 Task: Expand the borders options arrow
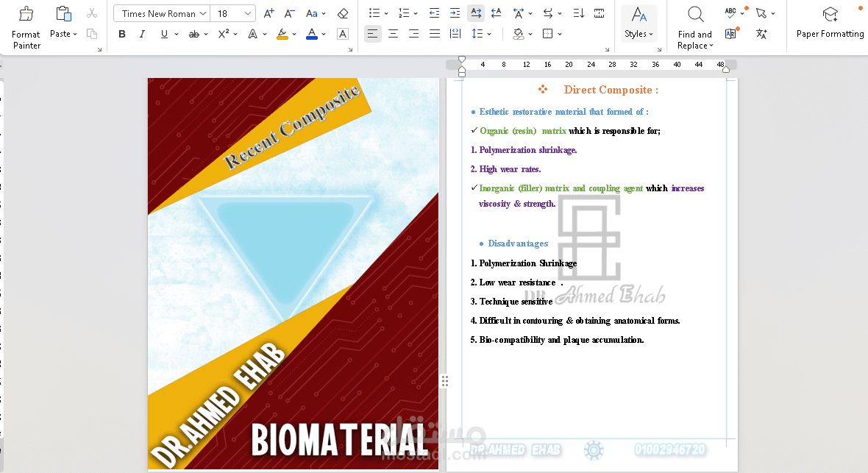point(561,34)
